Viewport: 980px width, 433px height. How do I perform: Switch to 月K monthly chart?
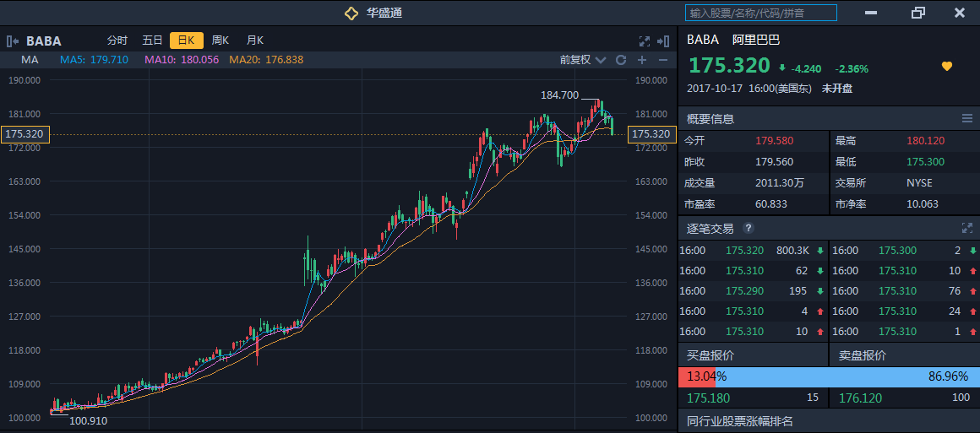(x=254, y=41)
